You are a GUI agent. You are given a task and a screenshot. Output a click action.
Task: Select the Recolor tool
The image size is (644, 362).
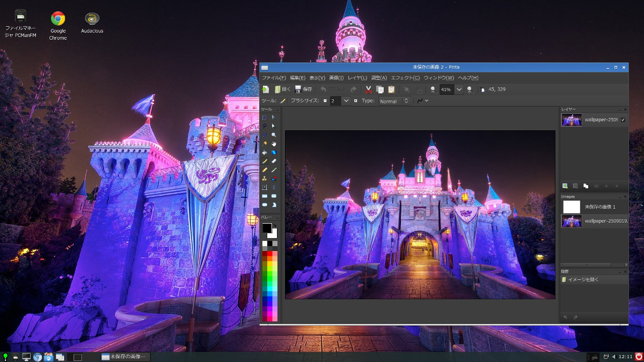point(274,179)
